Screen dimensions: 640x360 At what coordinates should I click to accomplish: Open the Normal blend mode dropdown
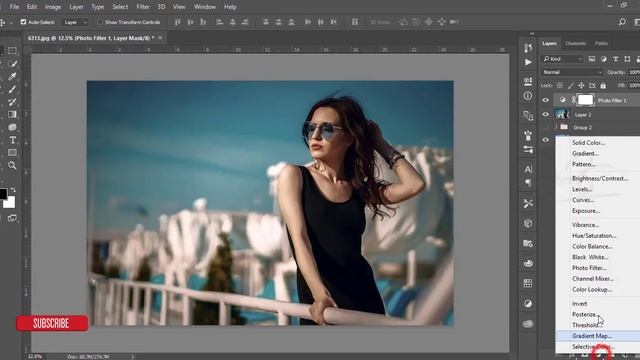(572, 72)
